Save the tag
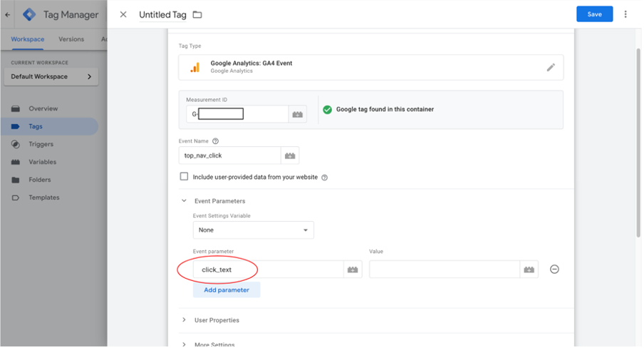This screenshot has height=348, width=644. tap(594, 14)
